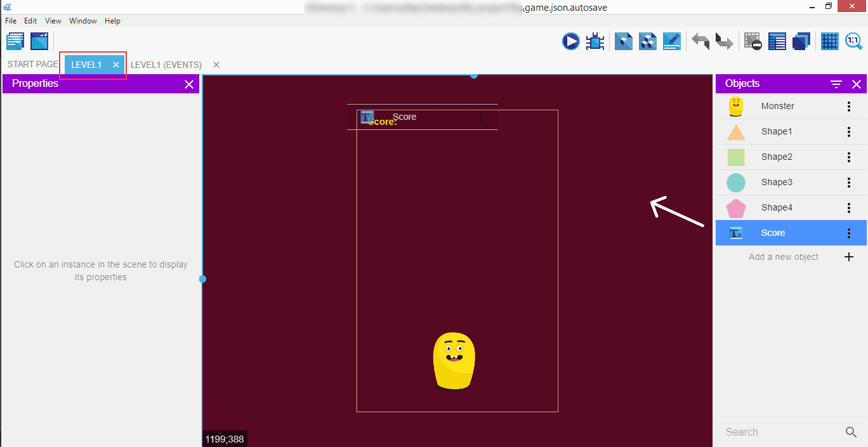
Task: Toggle the scene grid display
Action: (829, 42)
